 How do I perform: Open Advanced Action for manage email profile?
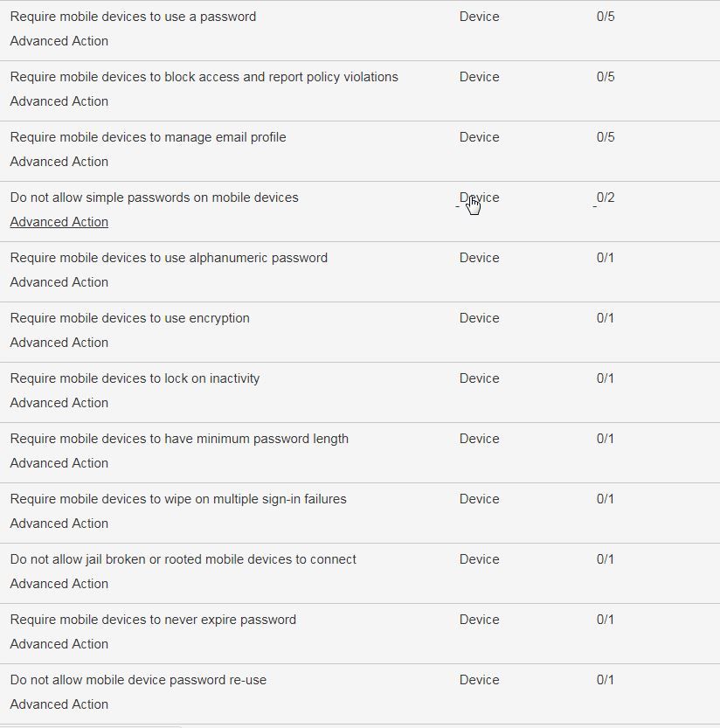coord(59,162)
